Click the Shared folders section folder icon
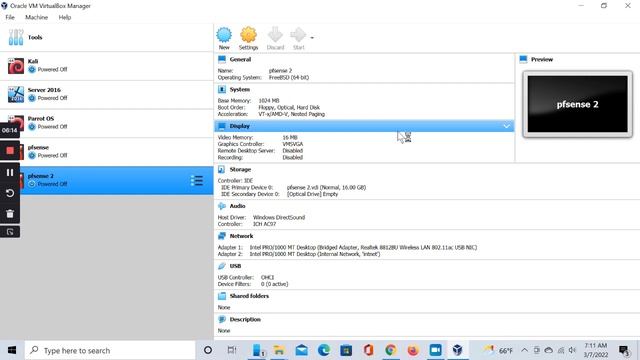This screenshot has height=360, width=640. click(222, 296)
